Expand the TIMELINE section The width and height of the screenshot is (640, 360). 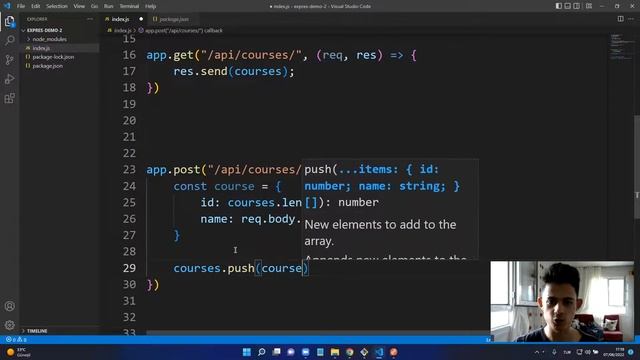click(37, 331)
